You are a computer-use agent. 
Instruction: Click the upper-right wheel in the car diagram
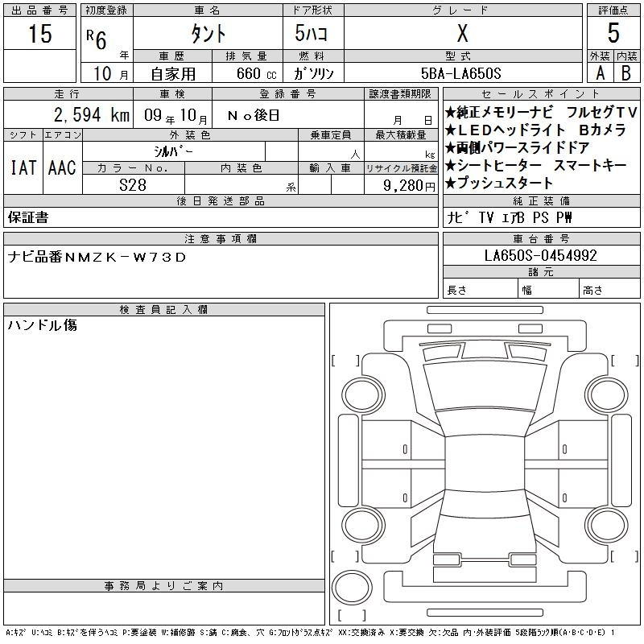[601, 394]
